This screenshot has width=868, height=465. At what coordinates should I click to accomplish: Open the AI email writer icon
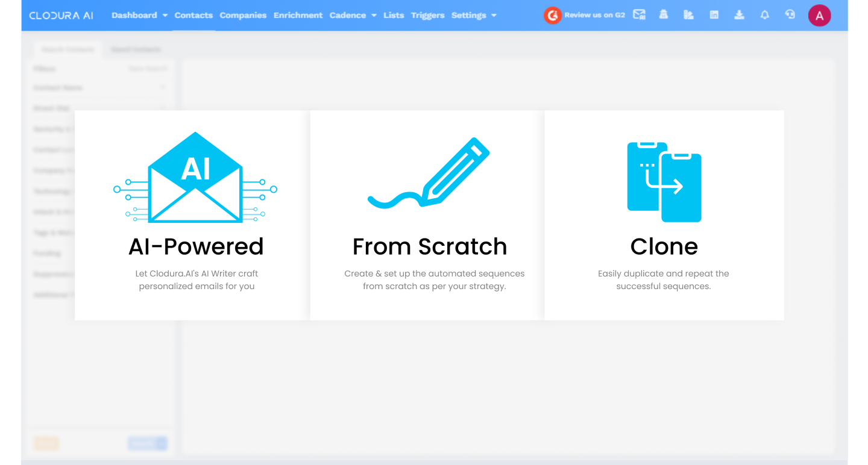pyautogui.click(x=639, y=14)
